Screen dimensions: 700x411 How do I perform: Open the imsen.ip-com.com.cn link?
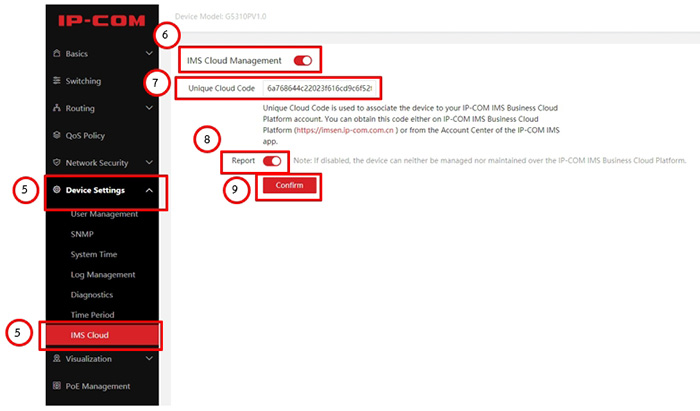[345, 130]
